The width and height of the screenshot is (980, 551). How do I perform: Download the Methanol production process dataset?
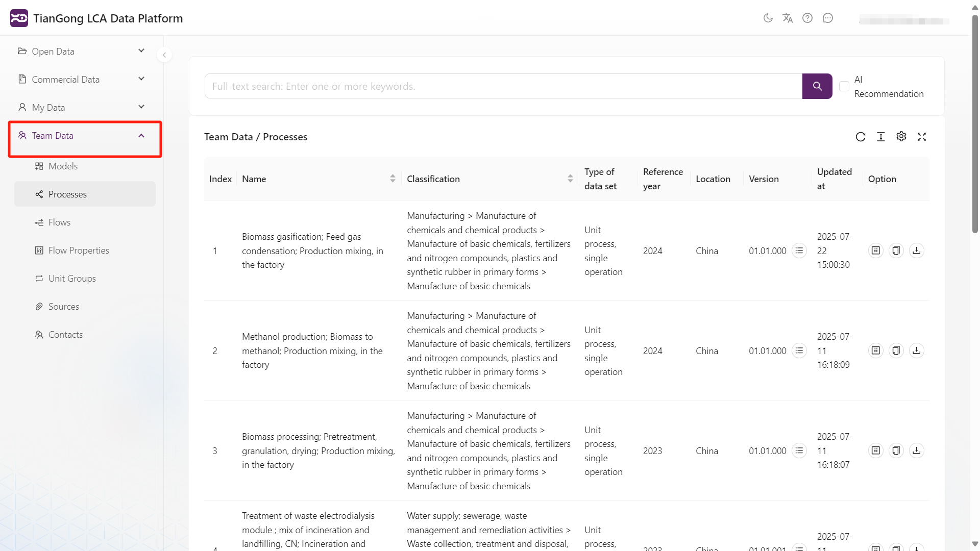[x=917, y=350]
